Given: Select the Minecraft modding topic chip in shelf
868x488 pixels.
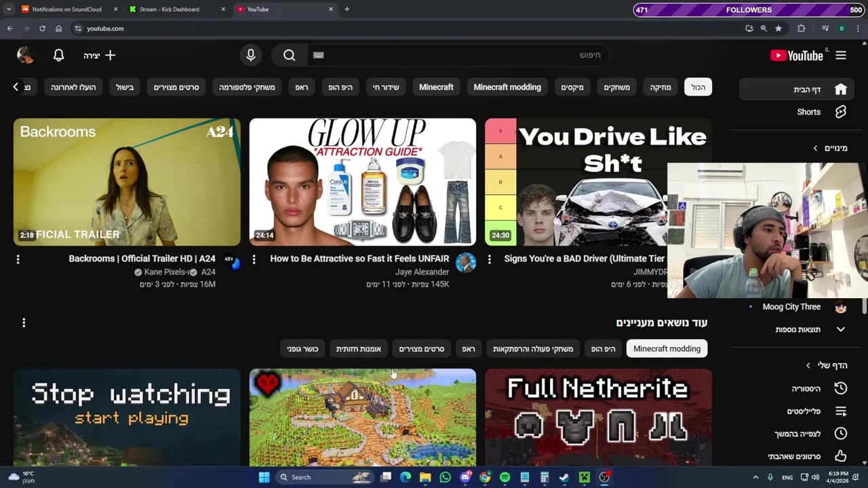Looking at the screenshot, I should coord(667,349).
